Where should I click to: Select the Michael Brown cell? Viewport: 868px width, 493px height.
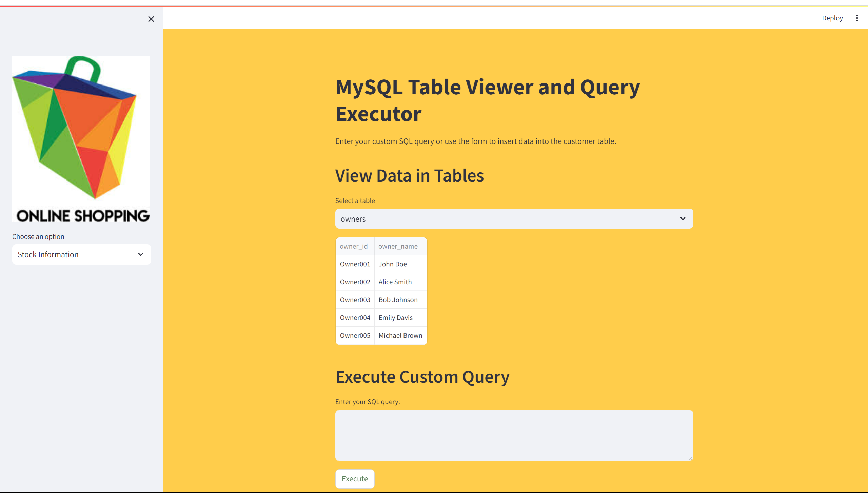(x=400, y=335)
